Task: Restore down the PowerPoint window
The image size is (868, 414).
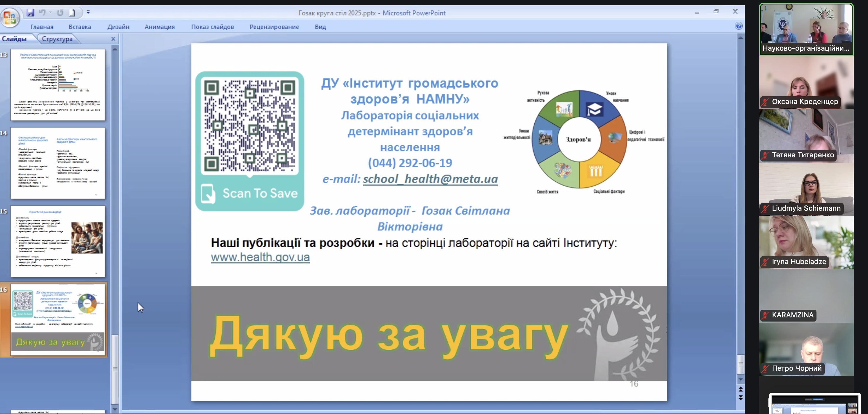Action: pos(716,12)
